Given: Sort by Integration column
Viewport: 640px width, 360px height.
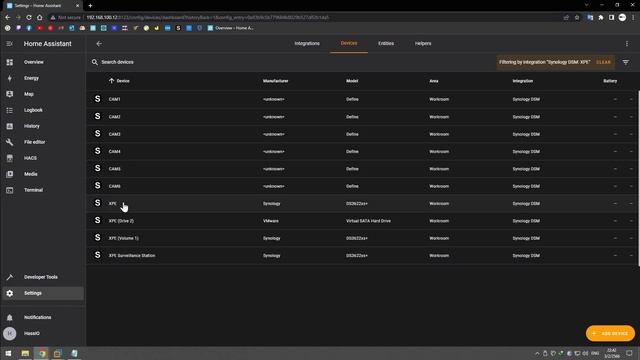Looking at the screenshot, I should [522, 81].
